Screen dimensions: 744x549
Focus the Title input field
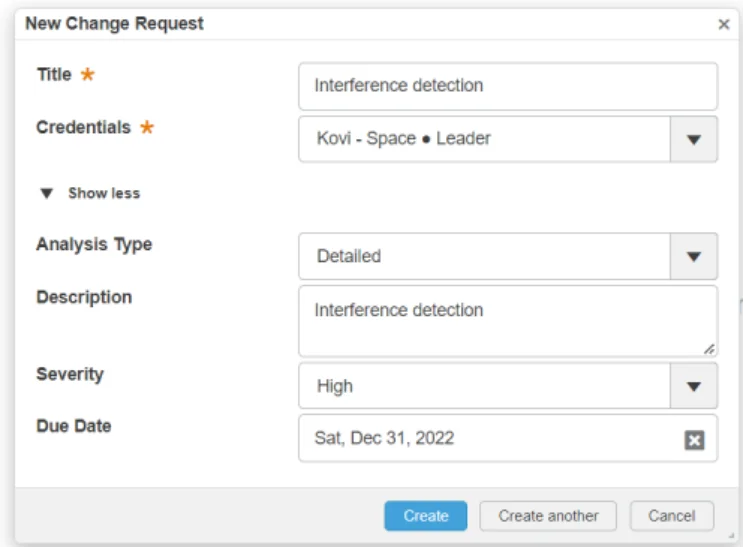click(x=507, y=86)
